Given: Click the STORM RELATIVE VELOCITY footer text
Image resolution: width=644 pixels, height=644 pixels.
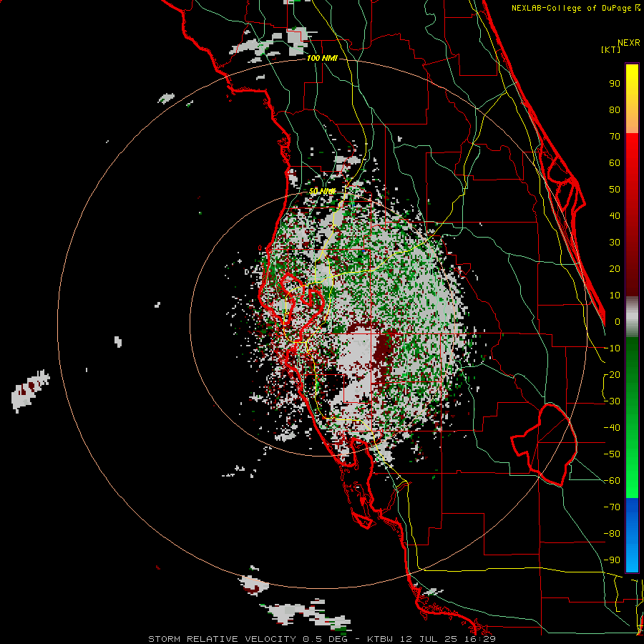Looking at the screenshot, I should point(223,639).
